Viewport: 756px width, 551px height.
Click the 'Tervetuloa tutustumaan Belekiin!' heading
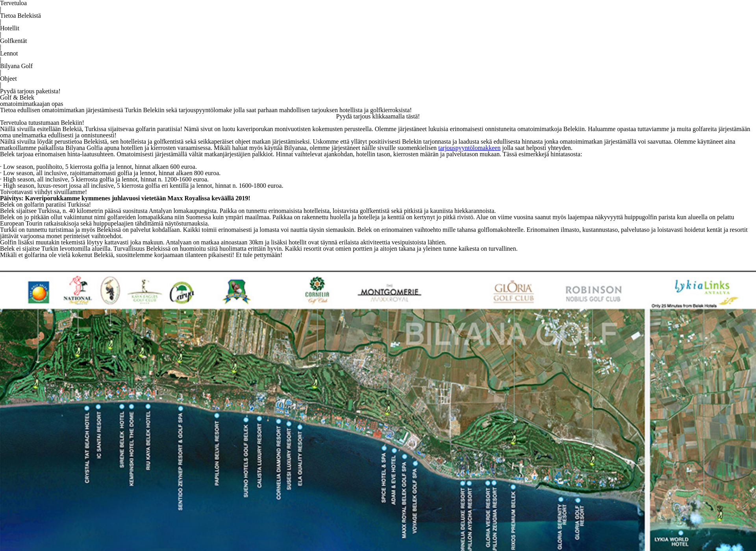pyautogui.click(x=42, y=123)
